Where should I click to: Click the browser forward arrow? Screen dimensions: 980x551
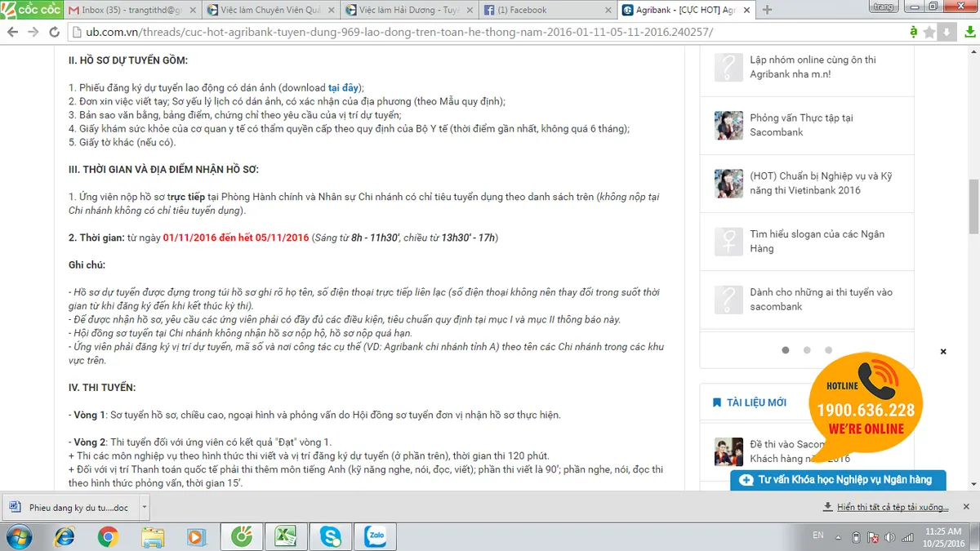(33, 32)
